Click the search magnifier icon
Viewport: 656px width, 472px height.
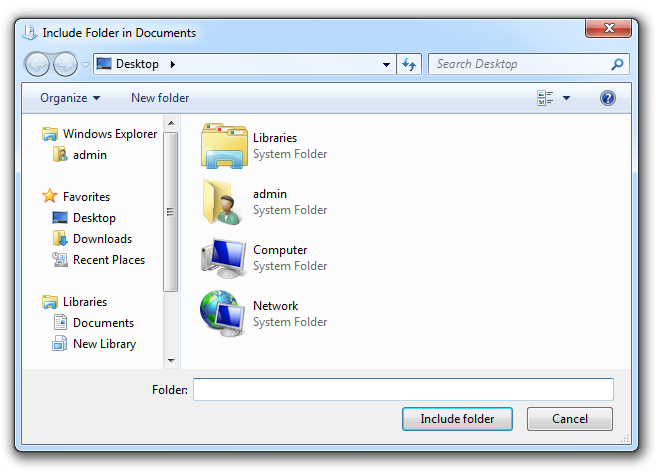[617, 64]
